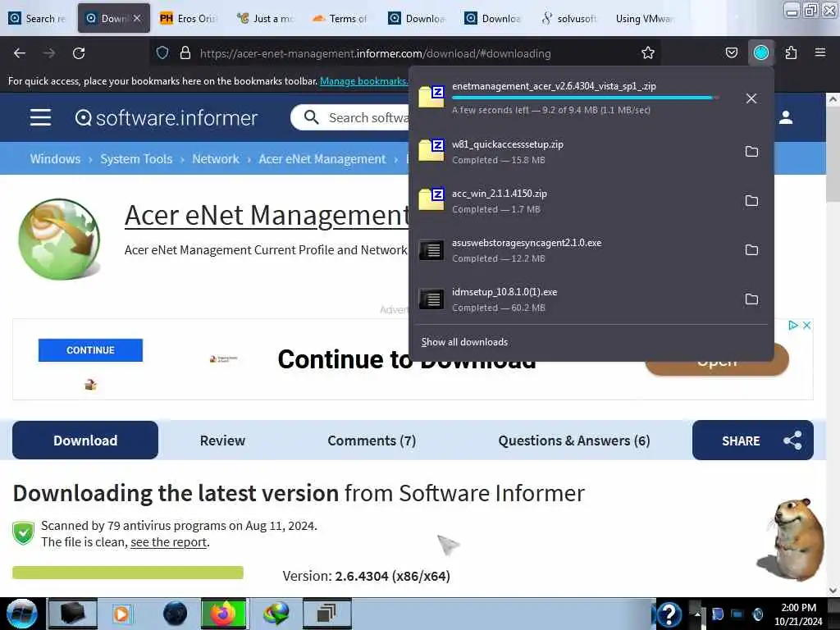The width and height of the screenshot is (840, 630).
Task: Switch to the Using VMware browser tab
Action: coord(644,18)
